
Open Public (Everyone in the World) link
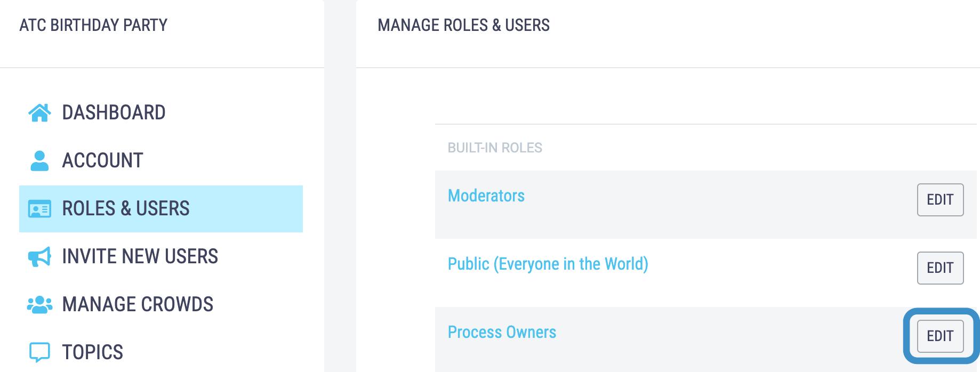point(548,264)
